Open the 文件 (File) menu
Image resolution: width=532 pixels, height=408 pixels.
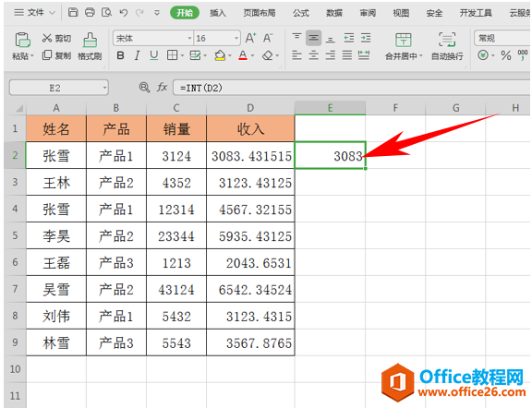(x=35, y=13)
